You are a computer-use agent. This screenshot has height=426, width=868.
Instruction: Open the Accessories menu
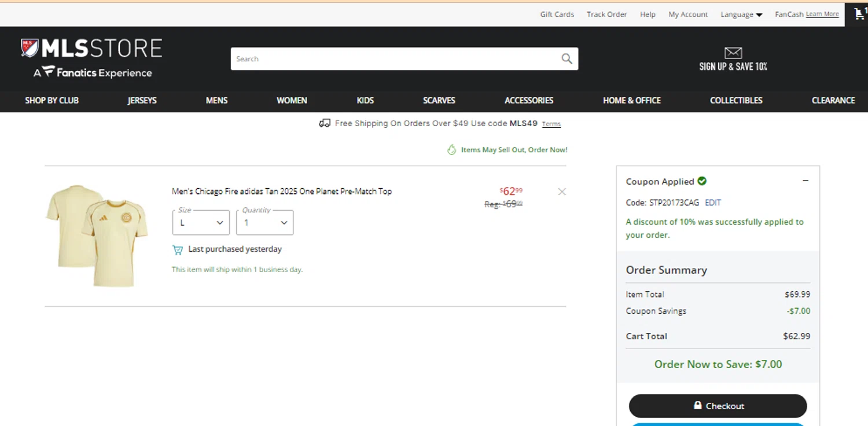click(x=529, y=100)
